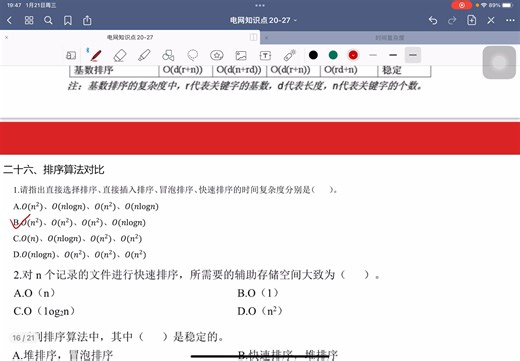This screenshot has height=361, width=520.
Task: Select the text box tool
Action: click(x=265, y=55)
